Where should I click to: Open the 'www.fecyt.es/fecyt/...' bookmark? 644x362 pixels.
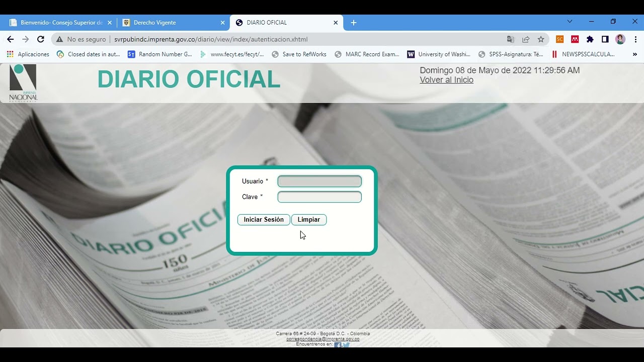[x=232, y=54]
